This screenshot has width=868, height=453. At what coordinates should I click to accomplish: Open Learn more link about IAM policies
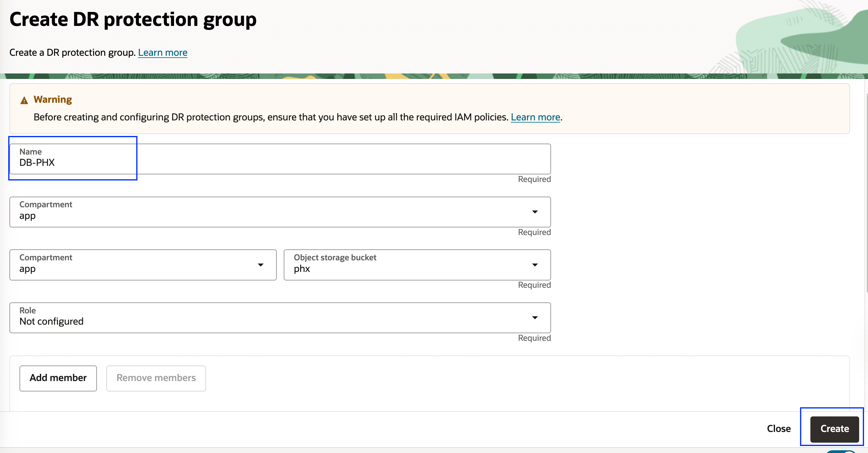[x=535, y=117]
